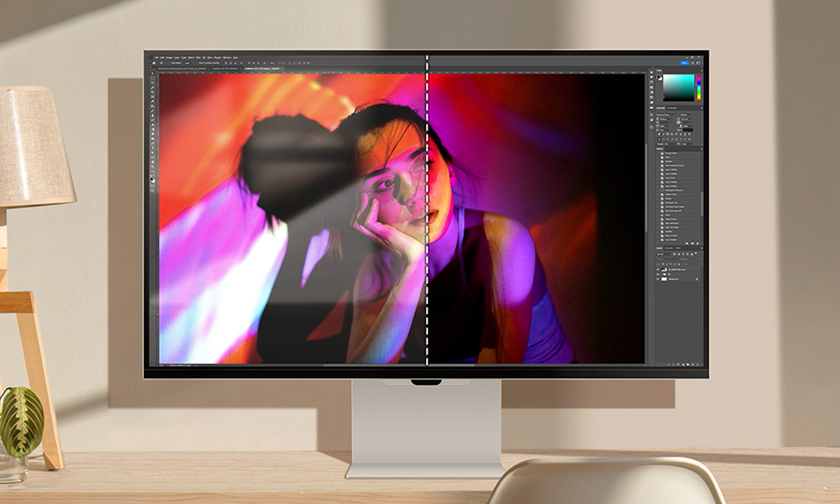Screen dimensions: 840x504
Task: Switch to the Paragraph tab
Action: [x=672, y=108]
